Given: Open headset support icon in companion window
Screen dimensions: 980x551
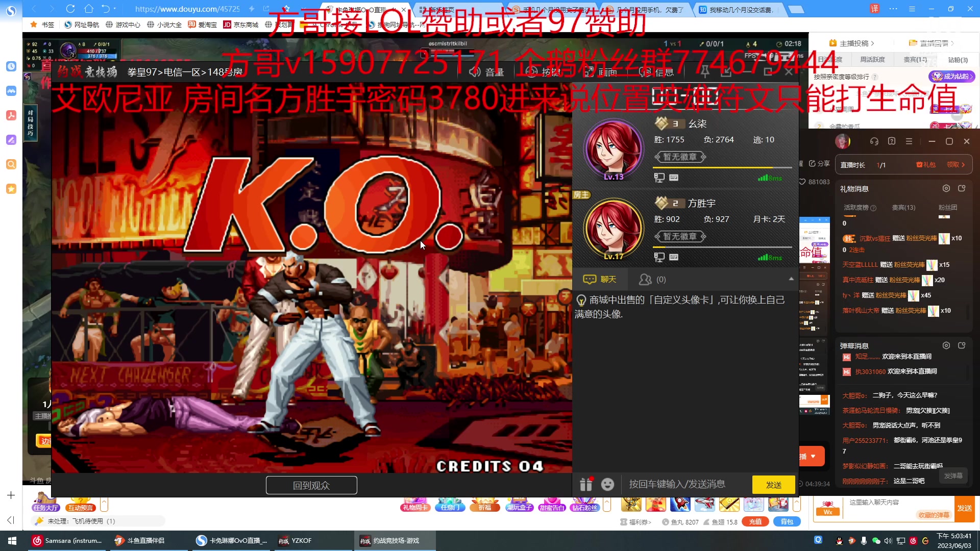Looking at the screenshot, I should (874, 141).
